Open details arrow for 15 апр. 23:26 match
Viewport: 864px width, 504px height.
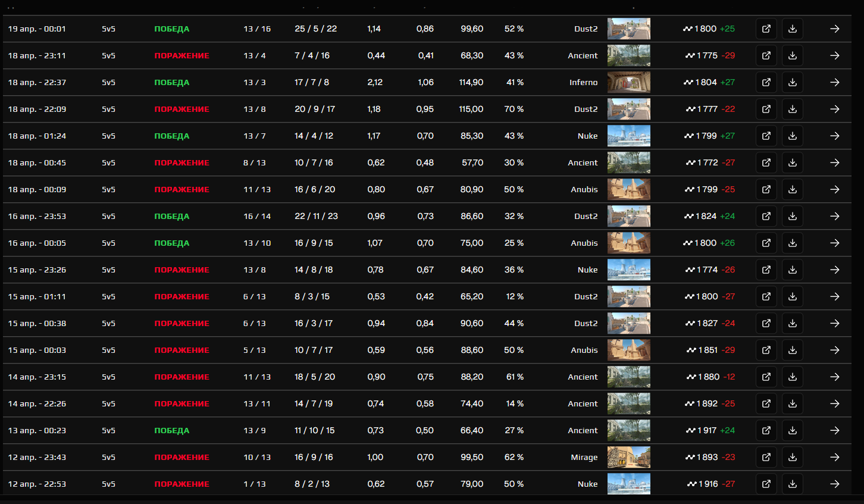pos(835,270)
